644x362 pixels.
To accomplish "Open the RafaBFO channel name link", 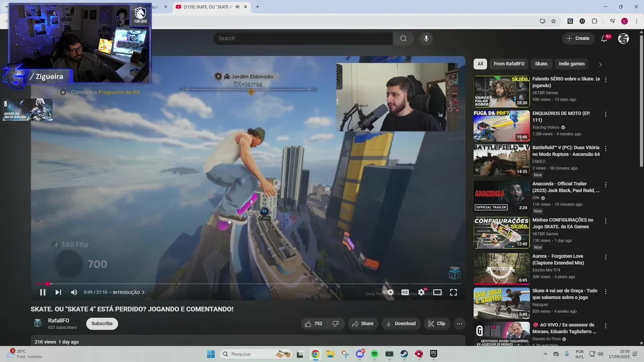I will pos(59,321).
